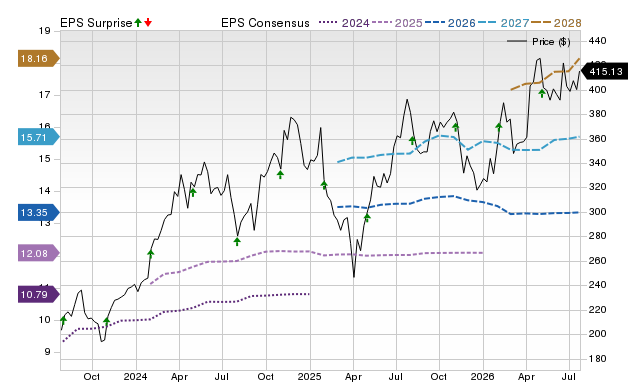
Task: Click the 200 label on the price axis
Action: point(598,334)
